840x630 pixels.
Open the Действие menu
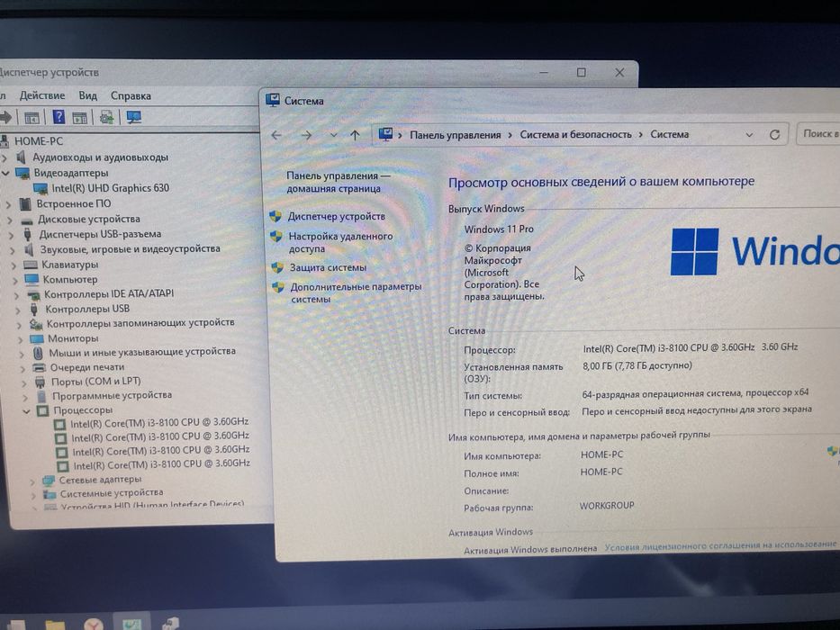[42, 96]
